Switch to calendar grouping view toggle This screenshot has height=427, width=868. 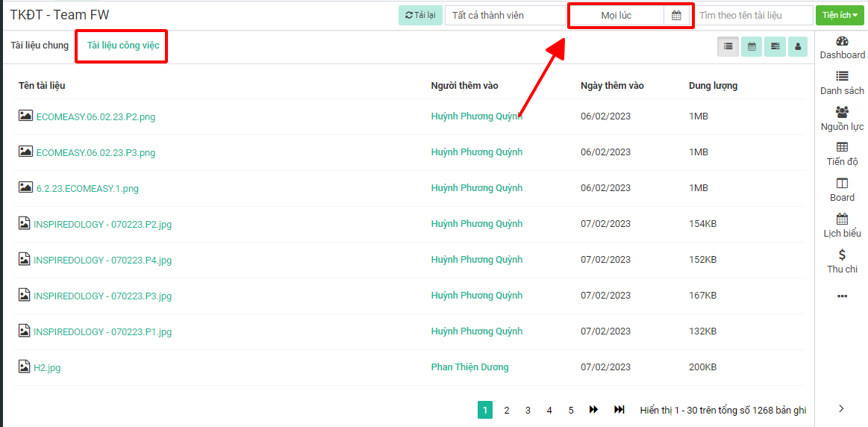(x=752, y=46)
